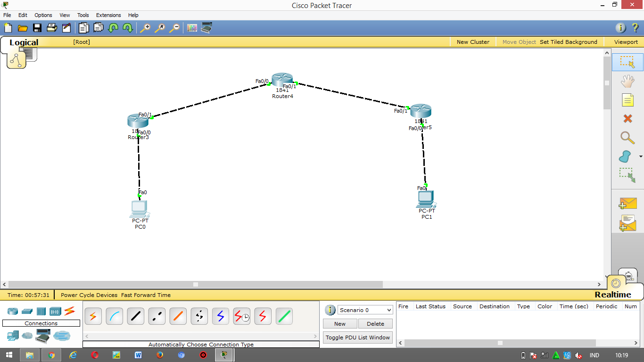Viewport: 644px width, 362px height.
Task: Open the Extensions menu
Action: point(108,15)
